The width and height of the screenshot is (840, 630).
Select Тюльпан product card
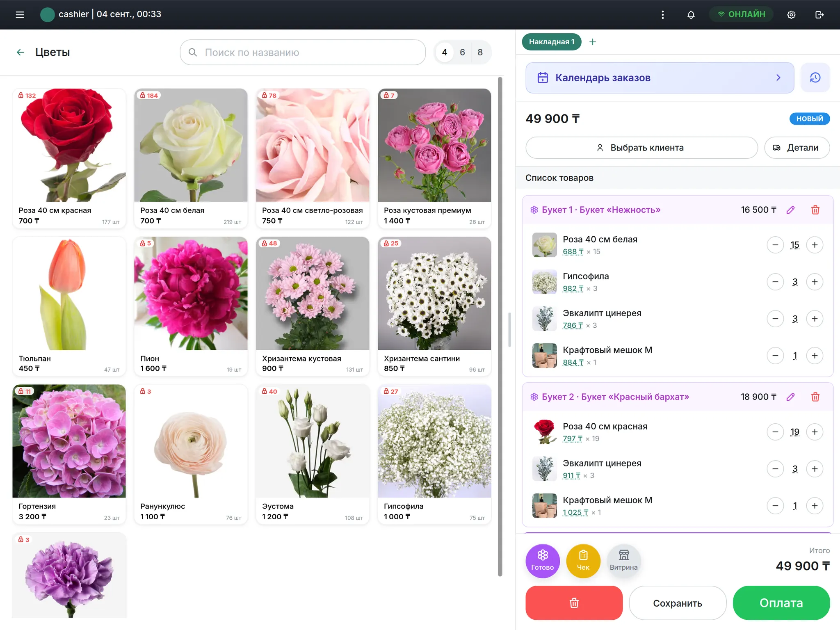tap(69, 306)
